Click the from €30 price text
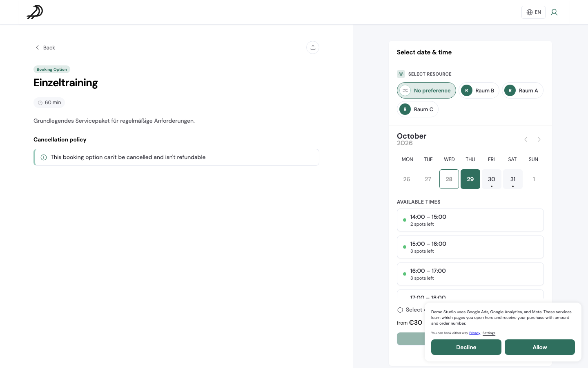588x368 pixels. [x=410, y=323]
